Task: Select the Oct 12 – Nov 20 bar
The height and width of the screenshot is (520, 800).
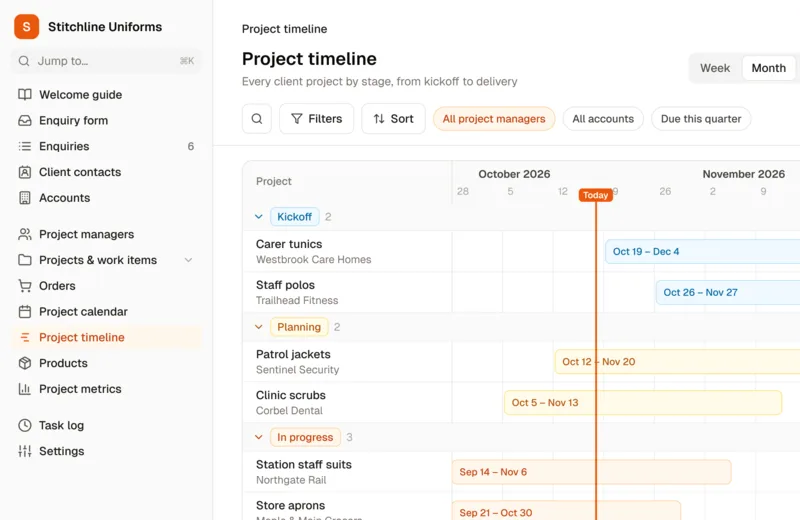Action: (678, 362)
